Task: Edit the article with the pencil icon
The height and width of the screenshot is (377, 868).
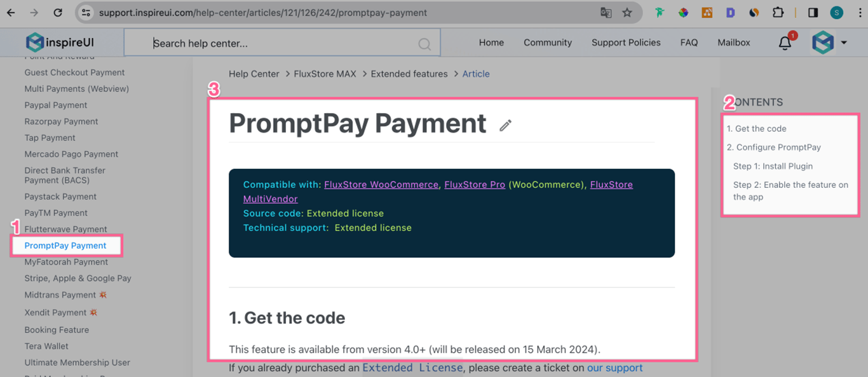Action: coord(505,125)
